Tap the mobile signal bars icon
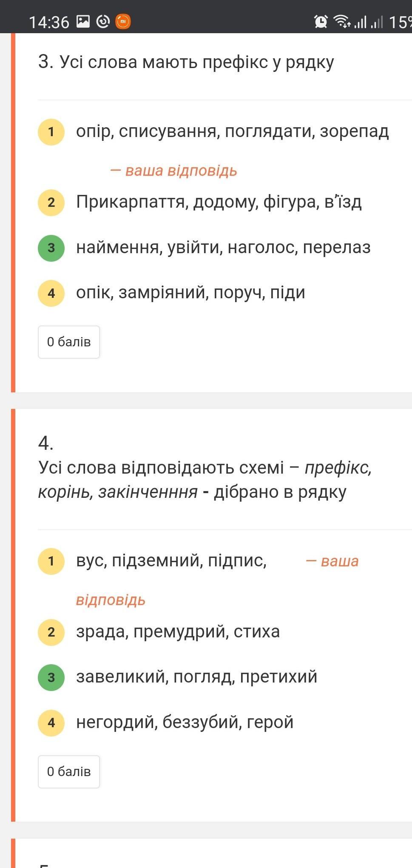Viewport: 412px width, 868px height. tap(360, 22)
